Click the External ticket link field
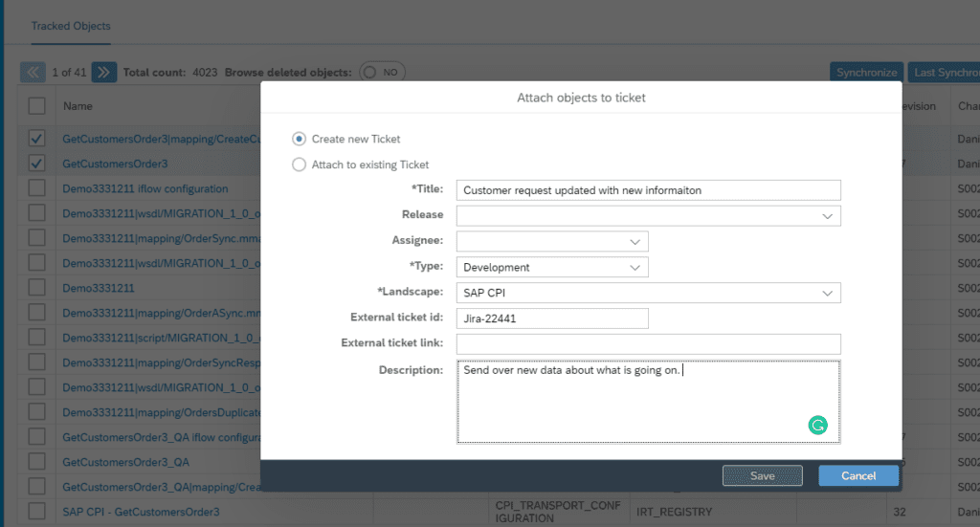Viewport: 980px width, 527px height. click(x=648, y=344)
